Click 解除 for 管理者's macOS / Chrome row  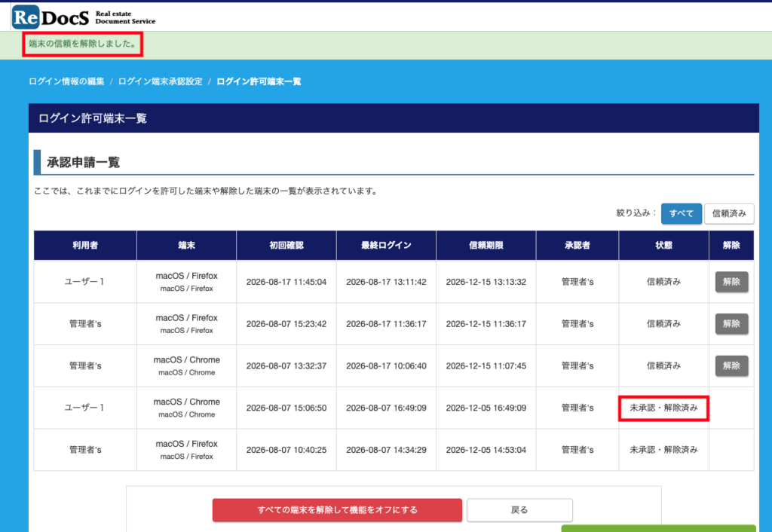pyautogui.click(x=731, y=365)
